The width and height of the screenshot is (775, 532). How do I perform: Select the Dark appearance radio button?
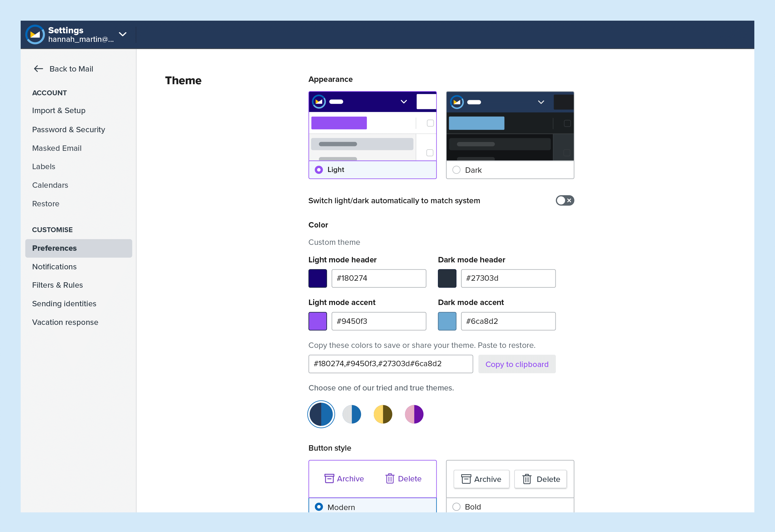click(456, 170)
